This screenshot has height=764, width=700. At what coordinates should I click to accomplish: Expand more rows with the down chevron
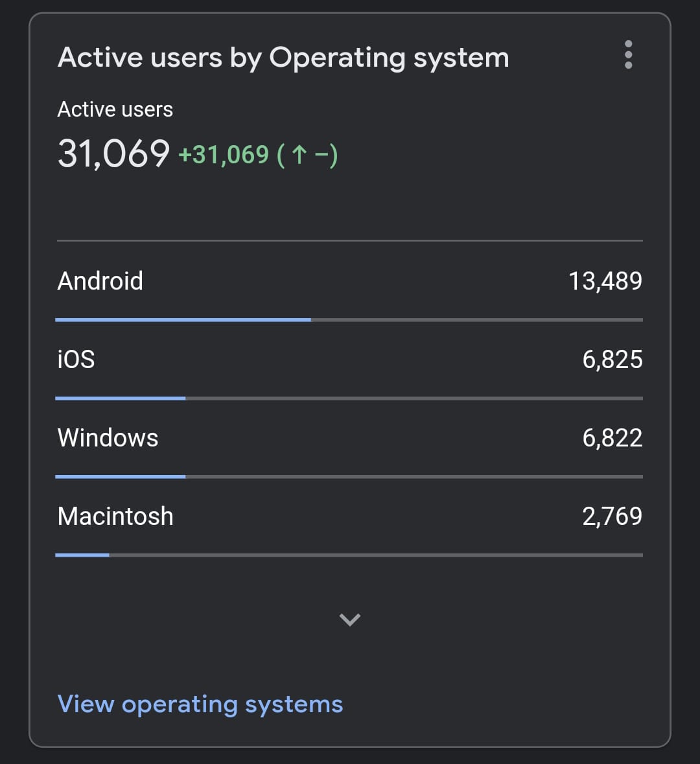pos(349,619)
